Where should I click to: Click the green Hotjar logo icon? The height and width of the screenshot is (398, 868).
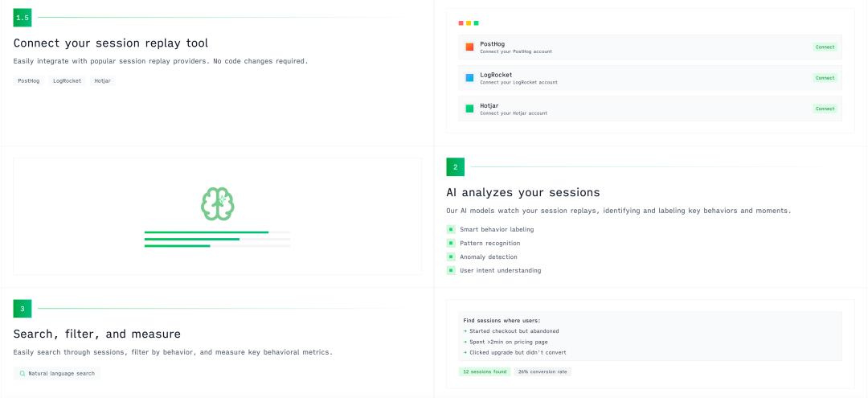pyautogui.click(x=469, y=109)
